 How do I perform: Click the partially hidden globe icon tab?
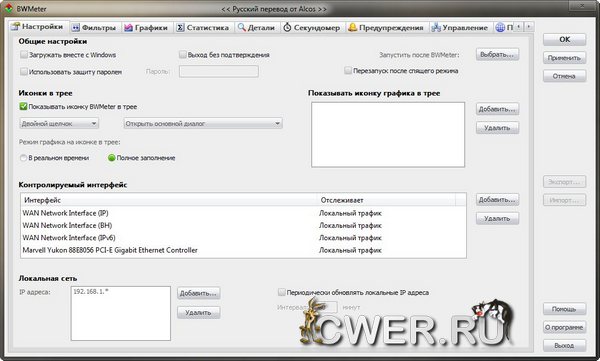tap(503, 28)
